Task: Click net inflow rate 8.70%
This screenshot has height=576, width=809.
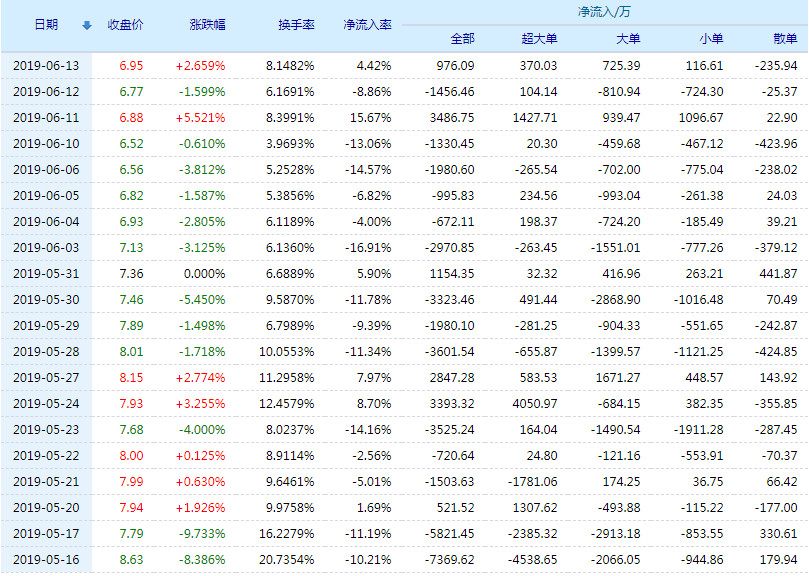Action: pos(374,404)
